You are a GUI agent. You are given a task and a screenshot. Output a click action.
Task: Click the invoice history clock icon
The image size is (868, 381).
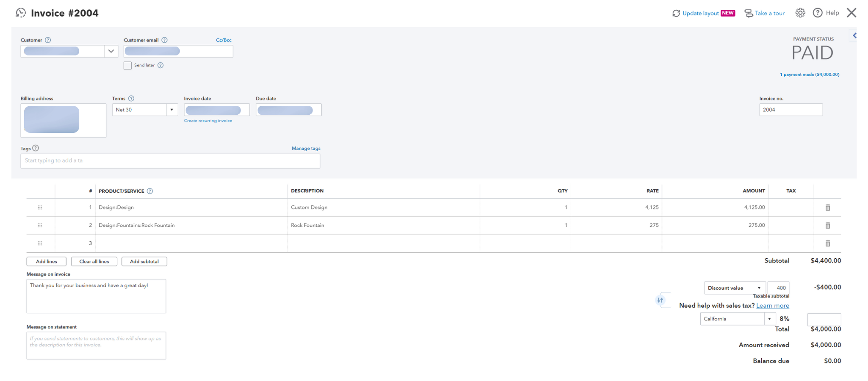pyautogui.click(x=21, y=13)
